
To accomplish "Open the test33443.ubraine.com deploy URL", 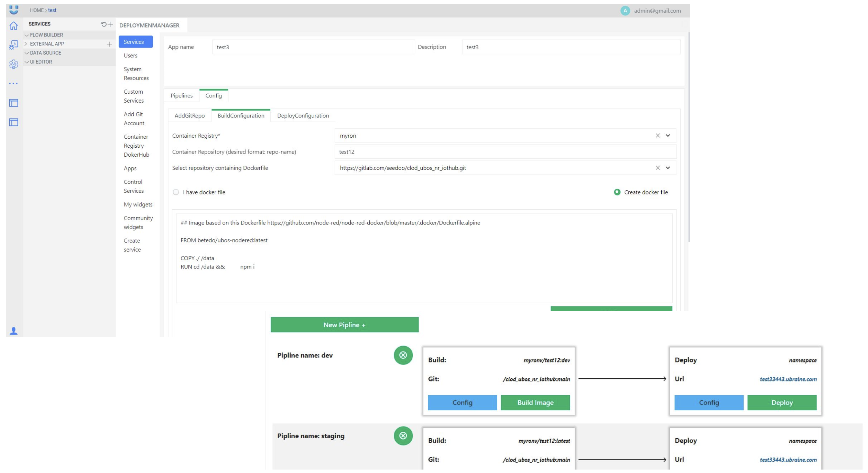I will click(788, 379).
